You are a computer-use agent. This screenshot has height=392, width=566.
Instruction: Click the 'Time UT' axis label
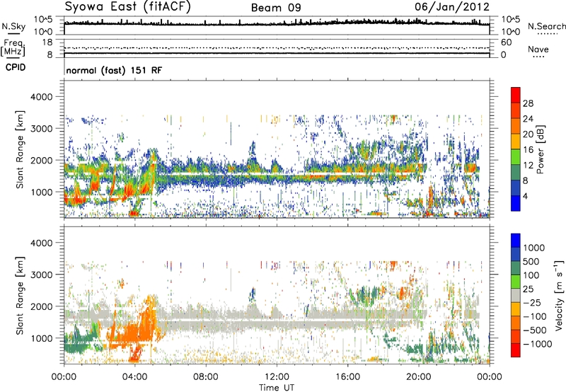[x=277, y=388]
